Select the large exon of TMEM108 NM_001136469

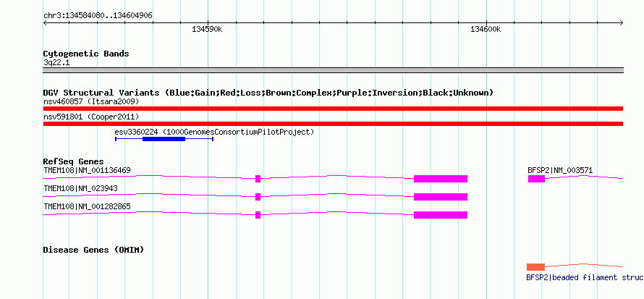pos(441,179)
